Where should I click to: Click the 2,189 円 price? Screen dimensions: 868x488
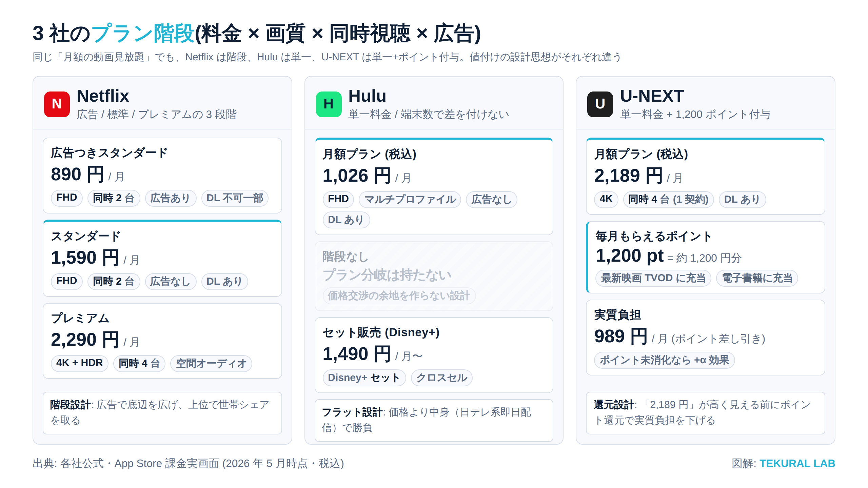point(629,176)
